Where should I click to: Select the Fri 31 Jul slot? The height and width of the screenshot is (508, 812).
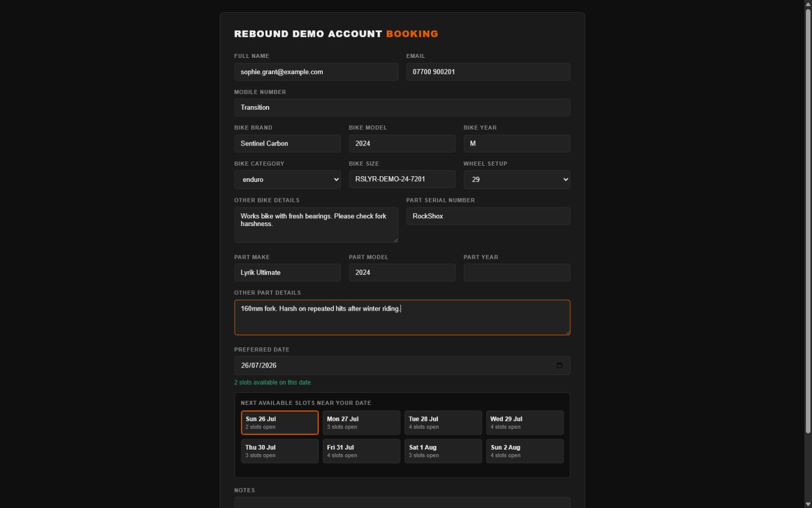[361, 451]
